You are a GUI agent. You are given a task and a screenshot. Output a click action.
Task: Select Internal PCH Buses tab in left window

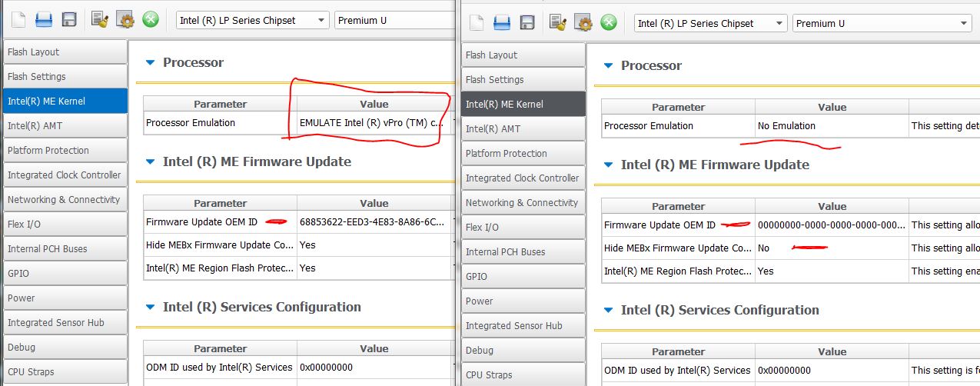(65, 249)
